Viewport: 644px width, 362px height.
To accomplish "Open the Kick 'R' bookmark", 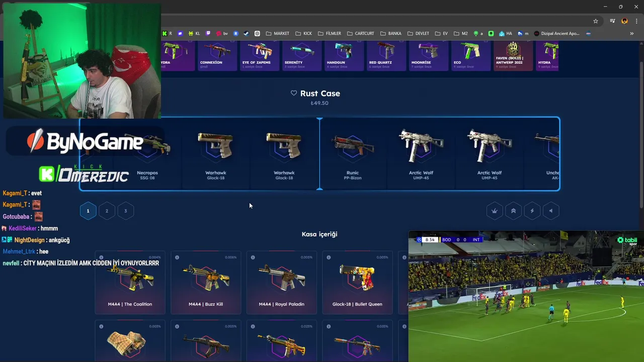I will coord(167,34).
